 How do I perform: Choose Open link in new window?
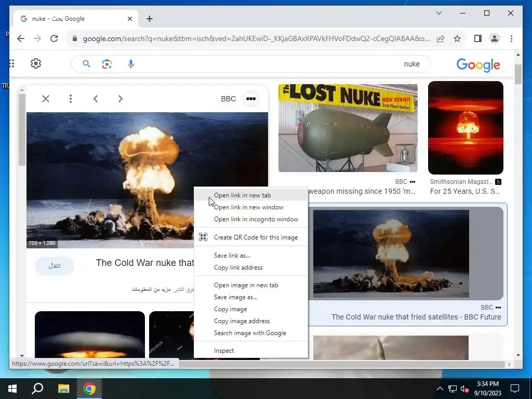[251, 207]
